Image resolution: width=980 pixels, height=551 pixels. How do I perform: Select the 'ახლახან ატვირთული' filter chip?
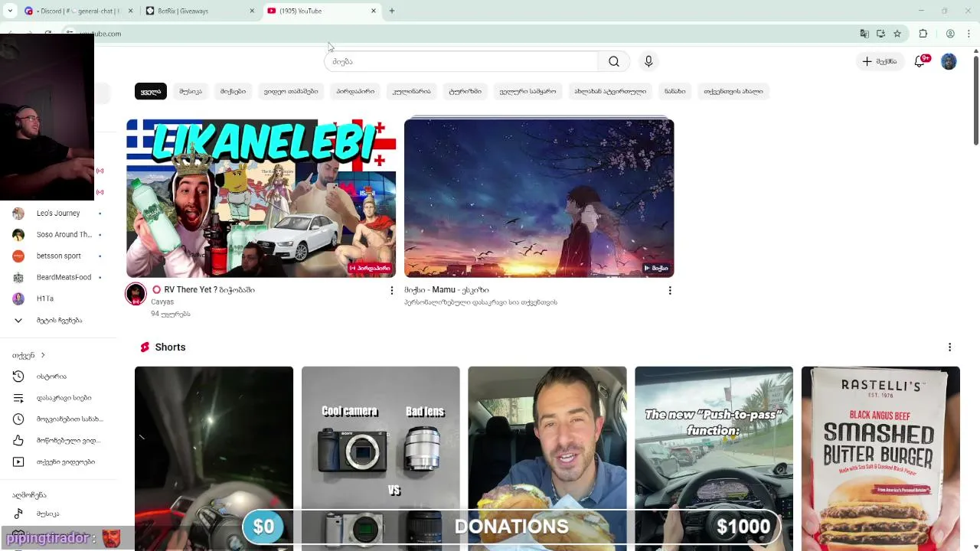610,91
